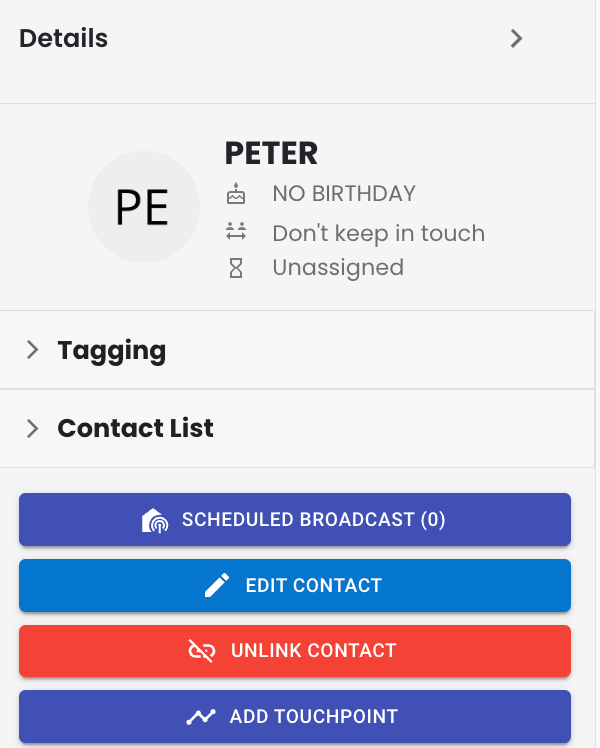
Task: Click the broken link unlink icon
Action: pyautogui.click(x=202, y=651)
